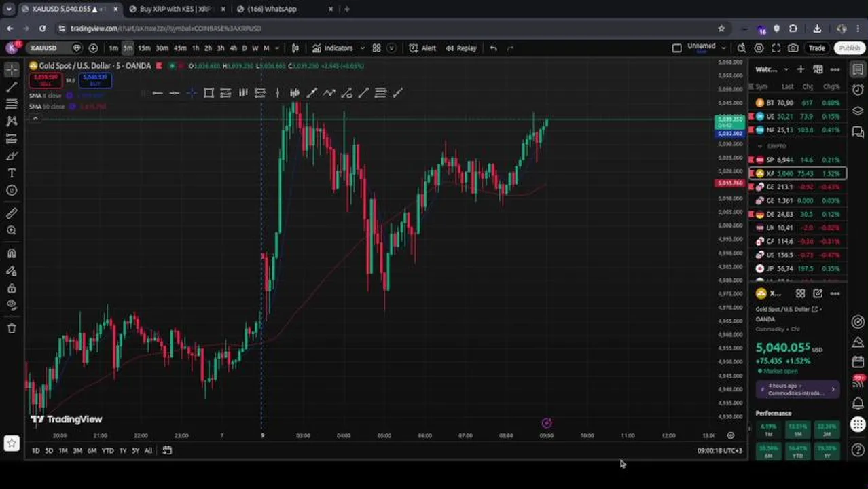Switch to the 1m timeframe
This screenshot has width=868, height=489.
click(113, 48)
